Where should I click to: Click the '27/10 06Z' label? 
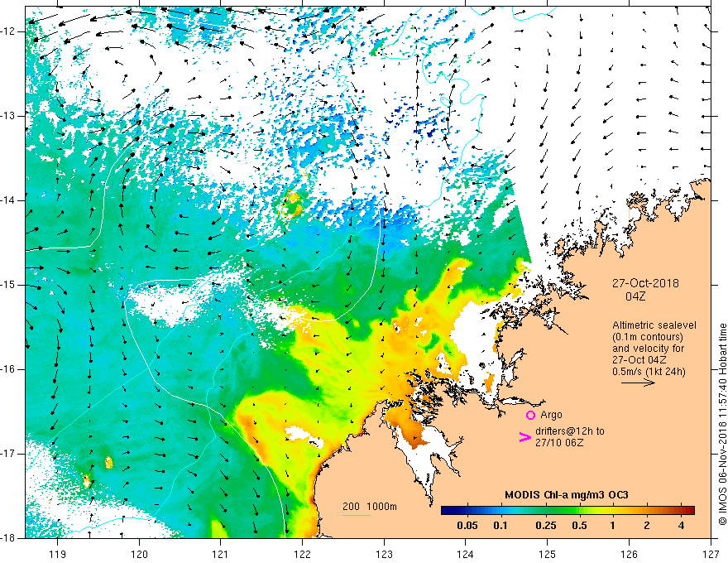559,443
